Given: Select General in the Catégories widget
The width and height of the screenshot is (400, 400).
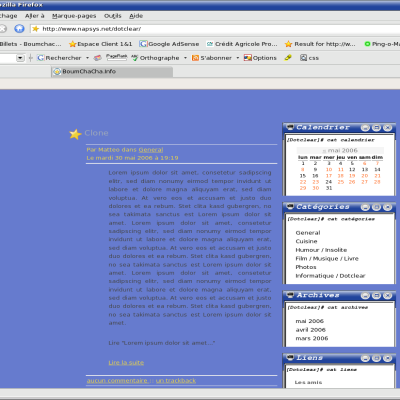Looking at the screenshot, I should 308,233.
